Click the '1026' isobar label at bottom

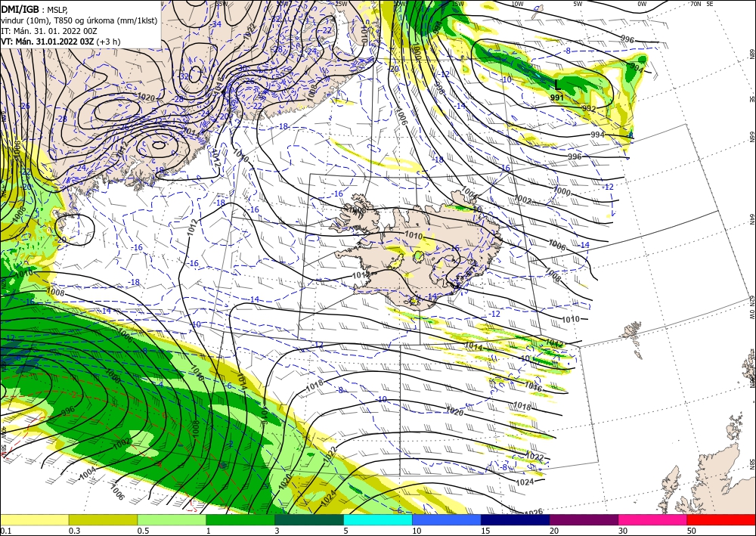[532, 512]
